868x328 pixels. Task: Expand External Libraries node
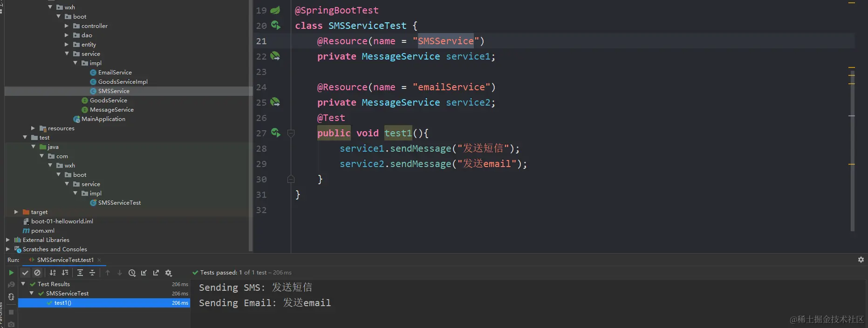click(x=8, y=240)
